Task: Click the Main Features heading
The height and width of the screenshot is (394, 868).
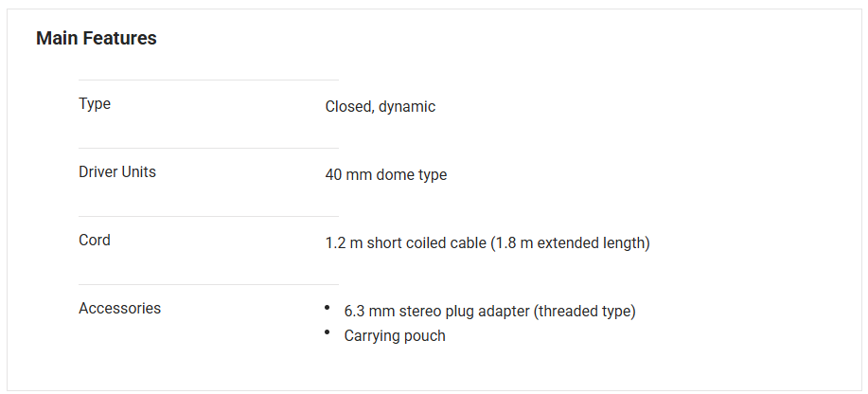Action: [97, 39]
